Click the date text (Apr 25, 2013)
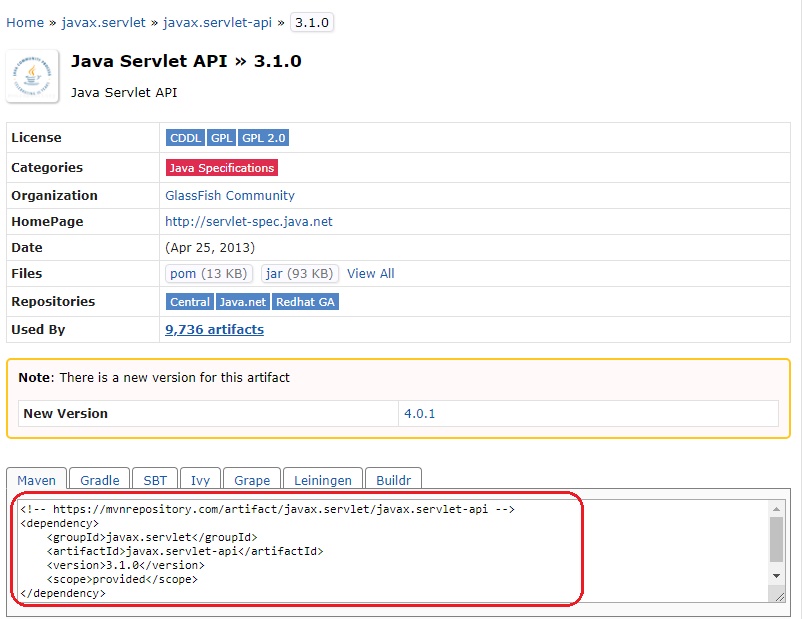 pos(210,248)
